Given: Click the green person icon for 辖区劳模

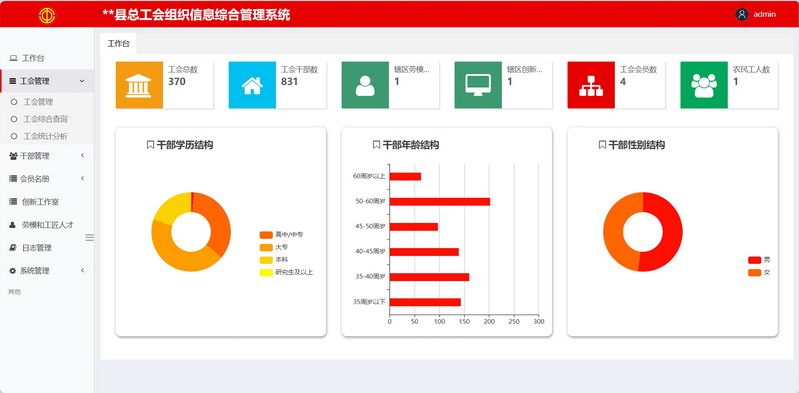Looking at the screenshot, I should pyautogui.click(x=365, y=85).
